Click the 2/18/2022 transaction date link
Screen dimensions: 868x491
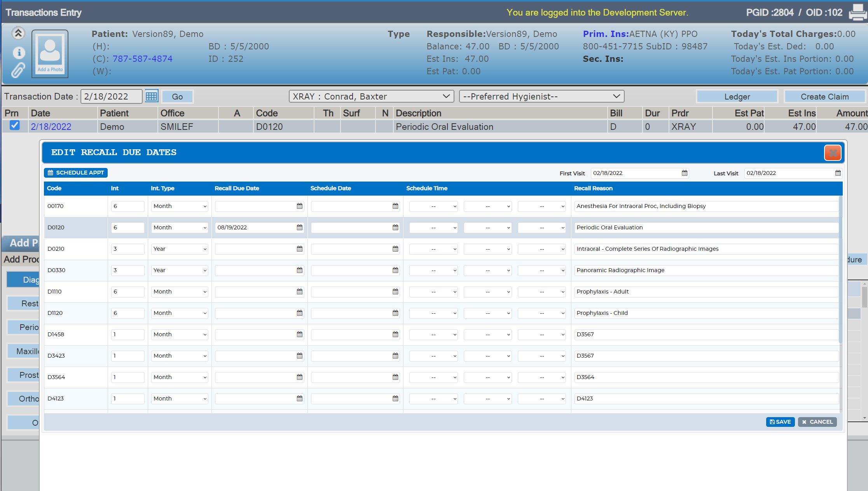pyautogui.click(x=51, y=127)
